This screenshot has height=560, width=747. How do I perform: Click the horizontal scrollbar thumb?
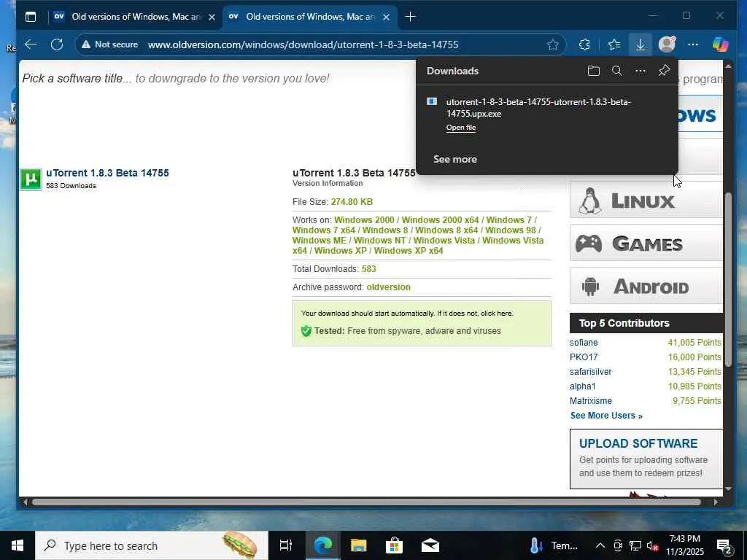366,502
